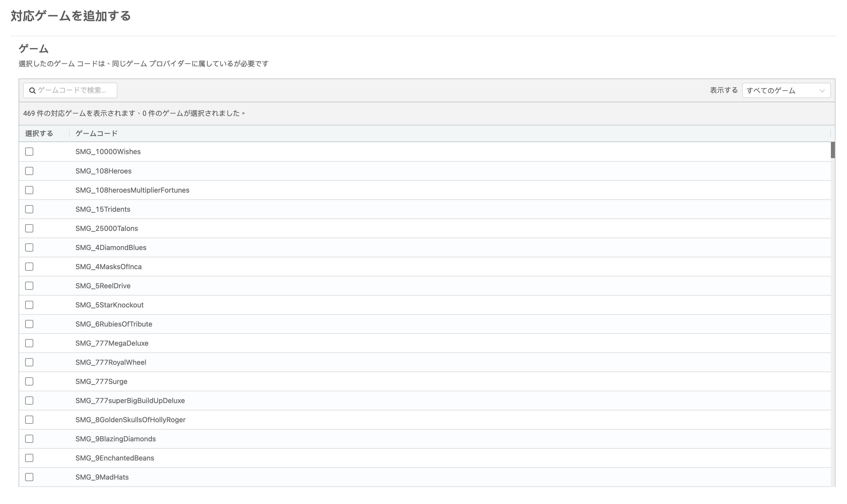The height and width of the screenshot is (504, 847).
Task: Select the SMG_108Heroes checkbox
Action: pos(29,171)
